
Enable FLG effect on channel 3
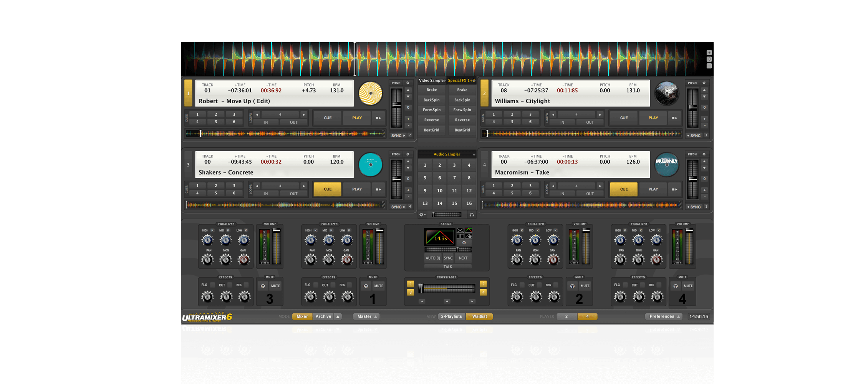coord(212,285)
